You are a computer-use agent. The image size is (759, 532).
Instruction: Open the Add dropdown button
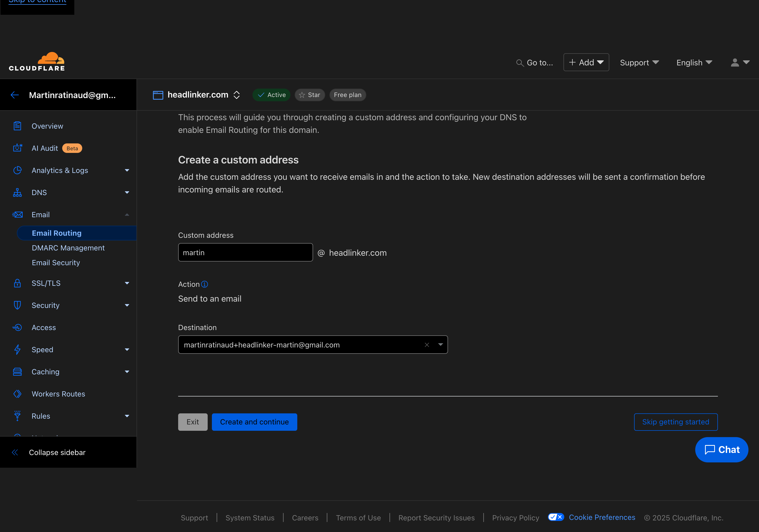(x=586, y=62)
